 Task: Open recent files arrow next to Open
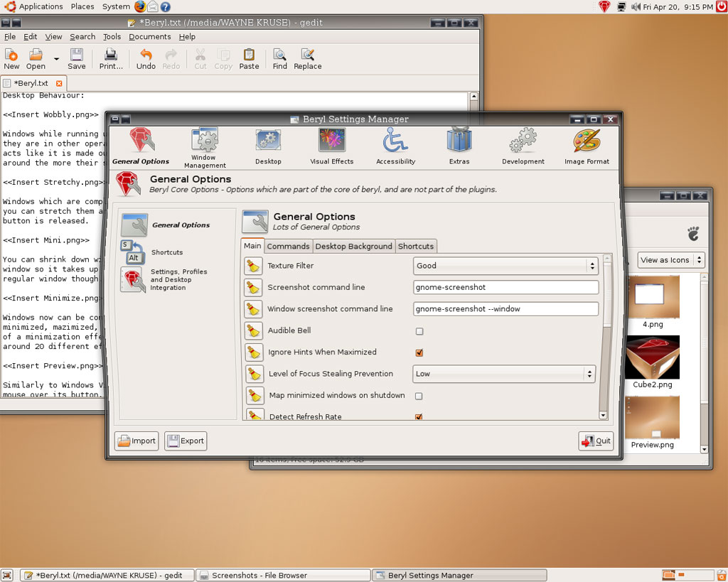point(56,59)
